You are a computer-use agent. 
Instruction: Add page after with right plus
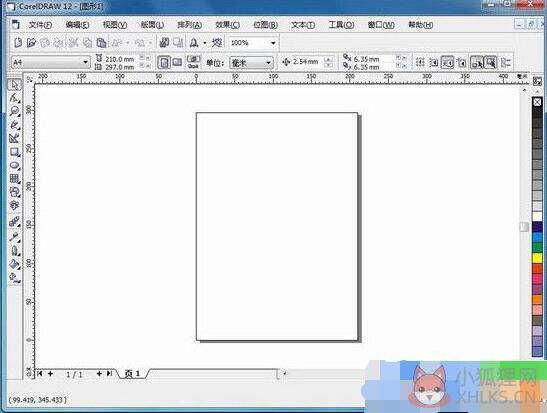(x=99, y=374)
